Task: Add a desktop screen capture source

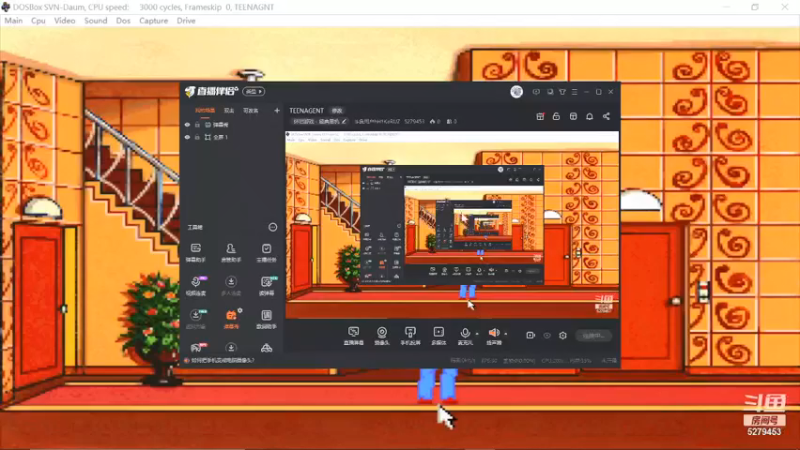Action: [x=353, y=336]
